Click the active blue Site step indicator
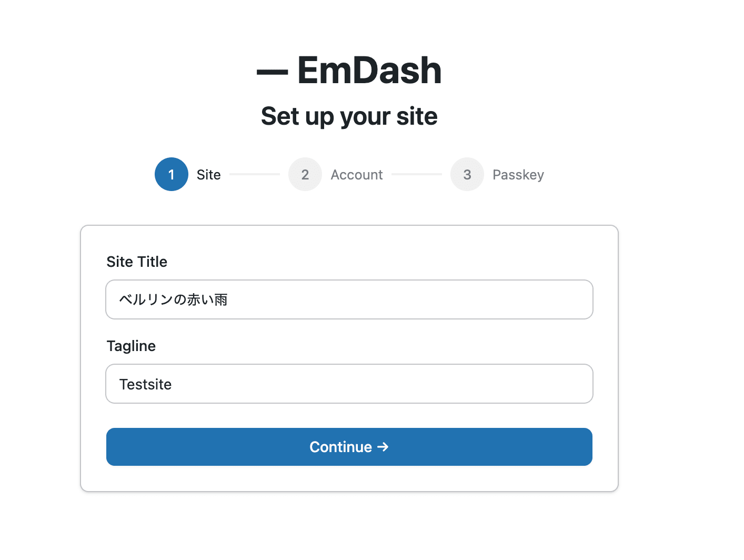 coord(171,174)
